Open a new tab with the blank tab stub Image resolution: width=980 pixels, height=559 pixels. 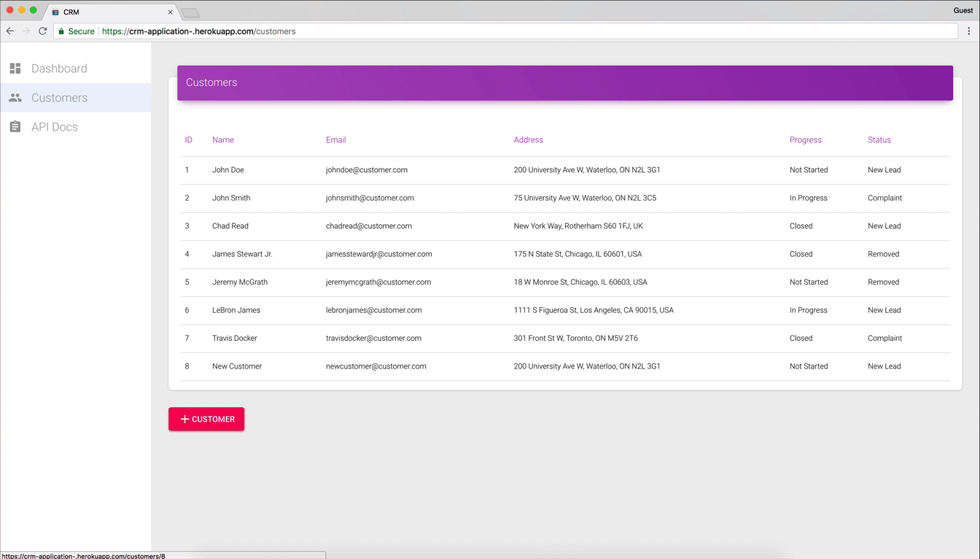pos(190,12)
